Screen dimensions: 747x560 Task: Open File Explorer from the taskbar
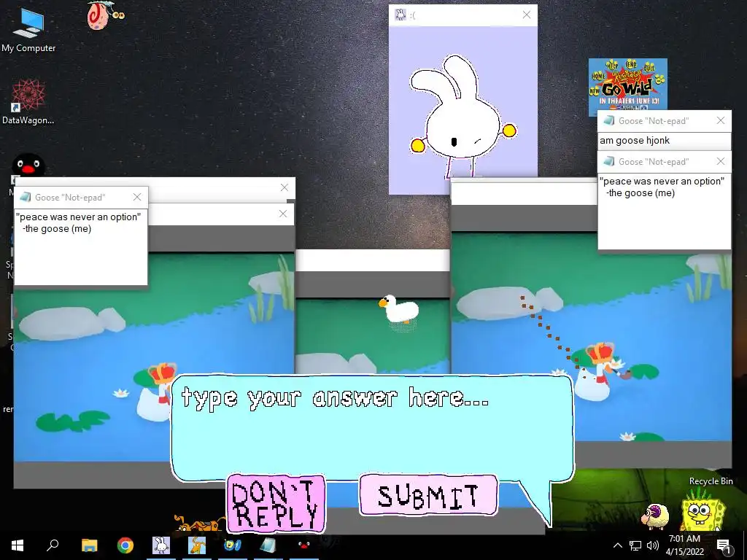coord(89,545)
